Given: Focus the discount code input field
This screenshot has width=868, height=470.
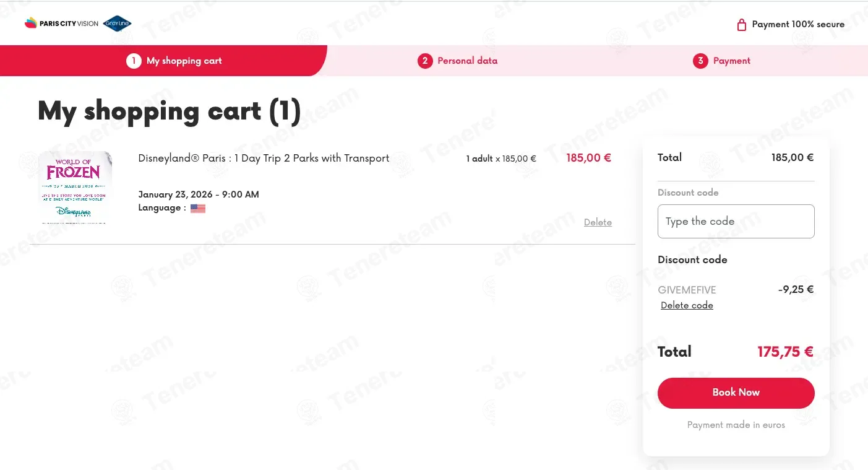Looking at the screenshot, I should tap(736, 221).
